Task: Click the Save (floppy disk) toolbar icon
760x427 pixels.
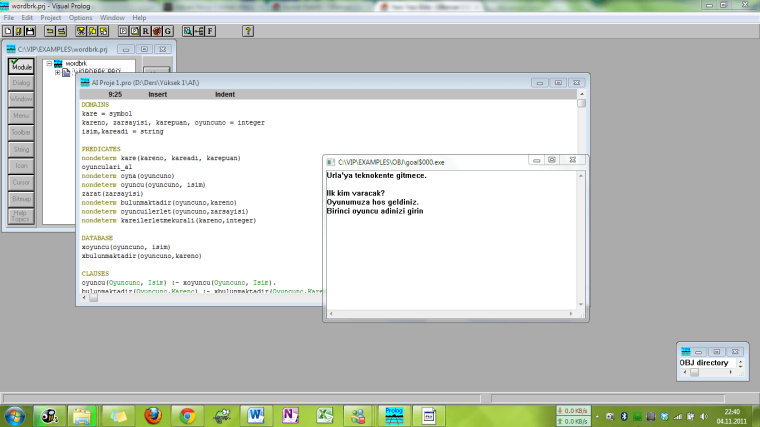Action: click(x=29, y=31)
